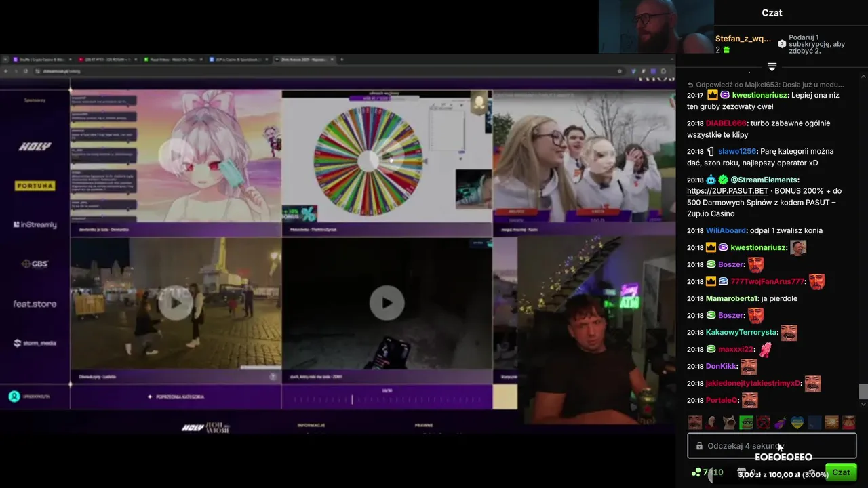
Task: Choose the eggplant emote in quick bar
Action: pos(781,423)
